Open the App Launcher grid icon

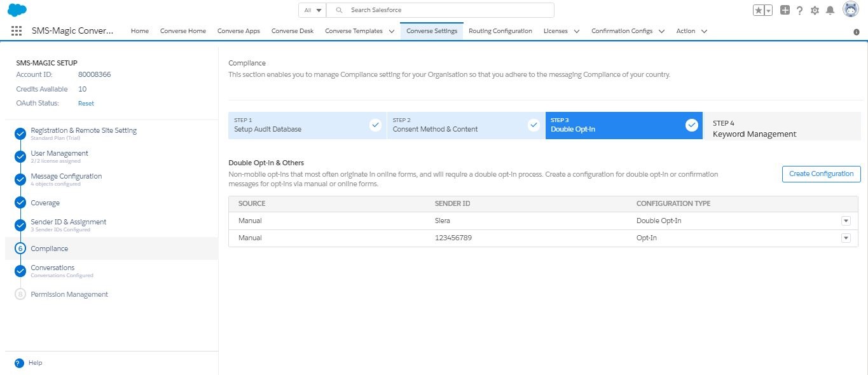point(17,31)
